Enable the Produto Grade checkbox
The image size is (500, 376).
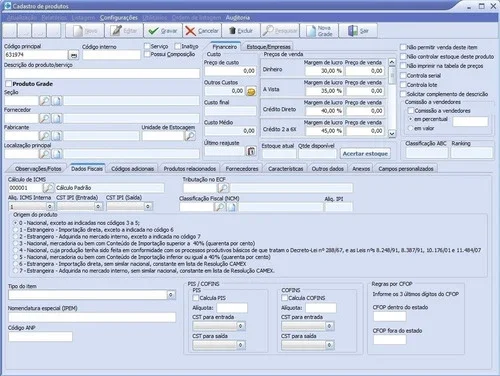[9, 84]
